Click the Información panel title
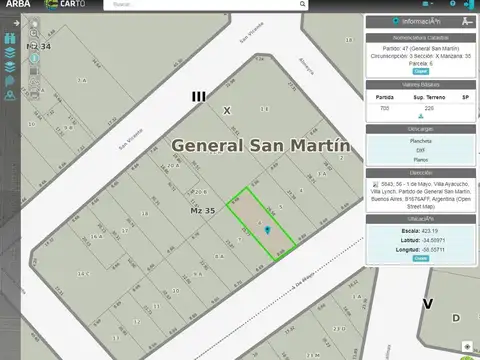 click(x=421, y=22)
